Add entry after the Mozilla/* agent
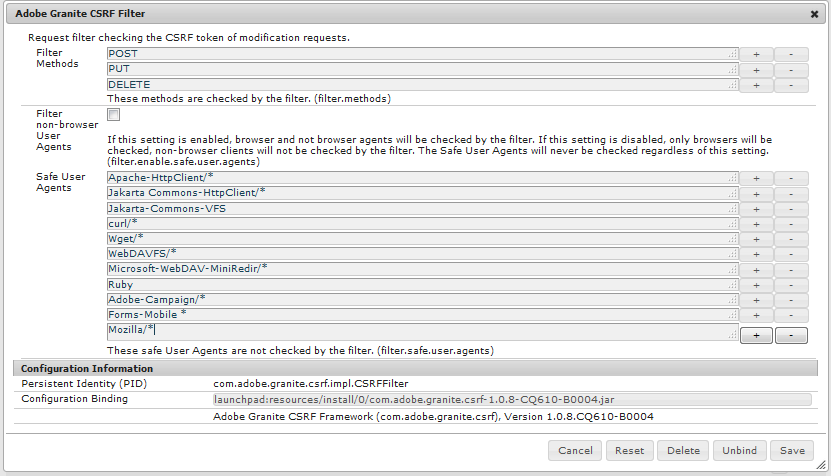The image size is (831, 476). [x=756, y=336]
